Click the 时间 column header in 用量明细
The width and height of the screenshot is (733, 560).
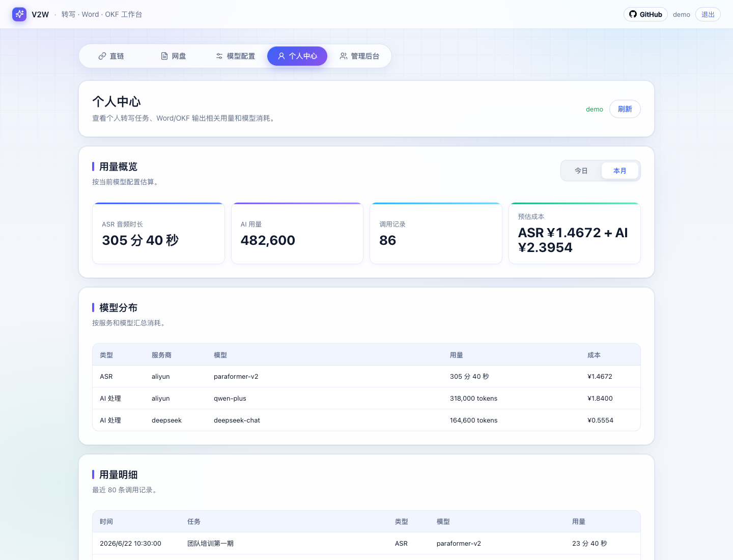(106, 521)
